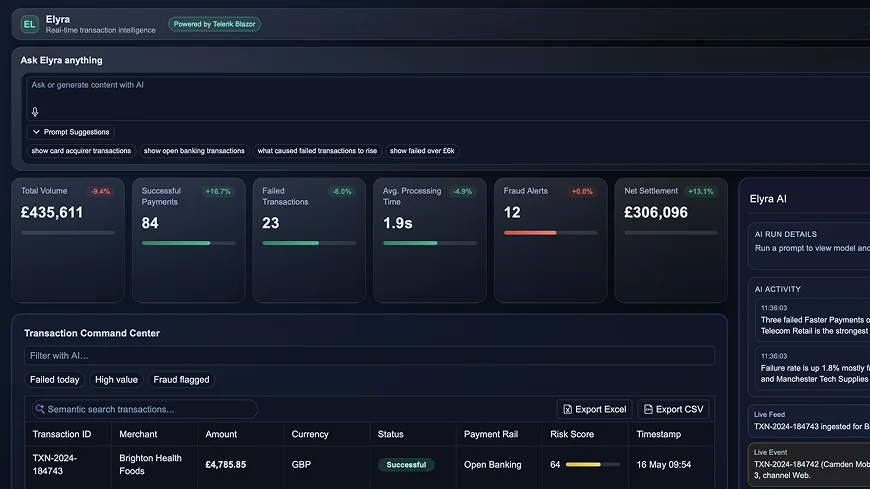Focus the Semantic search transactions field

[x=145, y=409]
